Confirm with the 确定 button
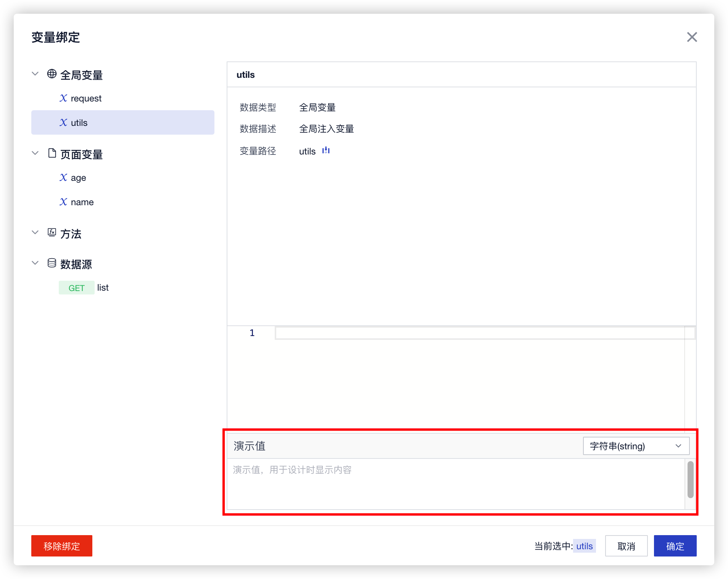This screenshot has width=728, height=579. [x=675, y=546]
